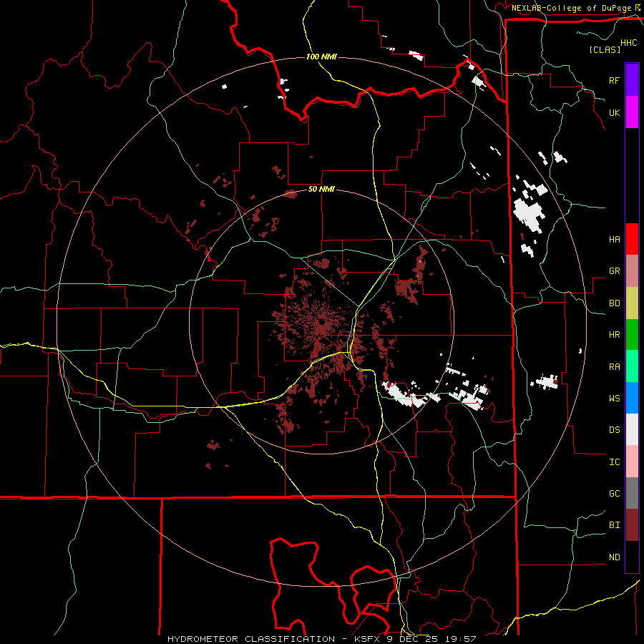Click the DS legend label
644x644 pixels.
[614, 429]
